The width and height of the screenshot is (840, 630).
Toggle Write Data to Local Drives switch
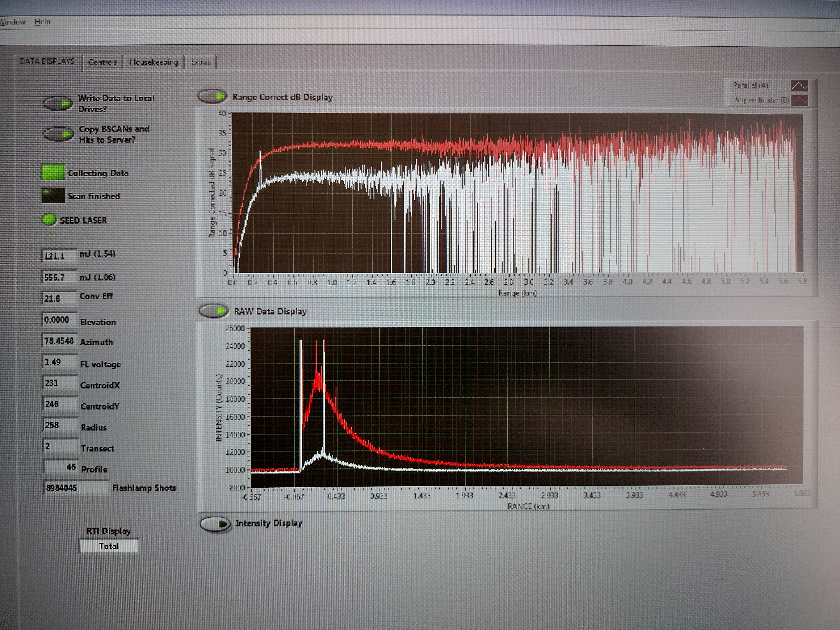58,103
